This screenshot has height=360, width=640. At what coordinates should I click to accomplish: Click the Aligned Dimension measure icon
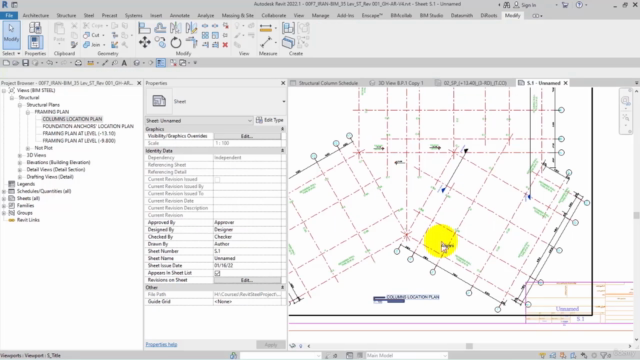pyautogui.click(x=265, y=28)
